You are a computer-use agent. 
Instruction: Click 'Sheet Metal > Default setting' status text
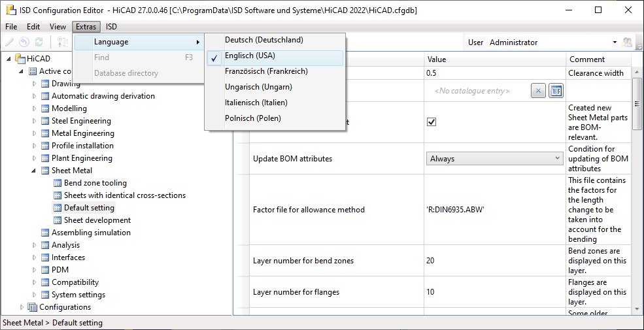tap(52, 323)
